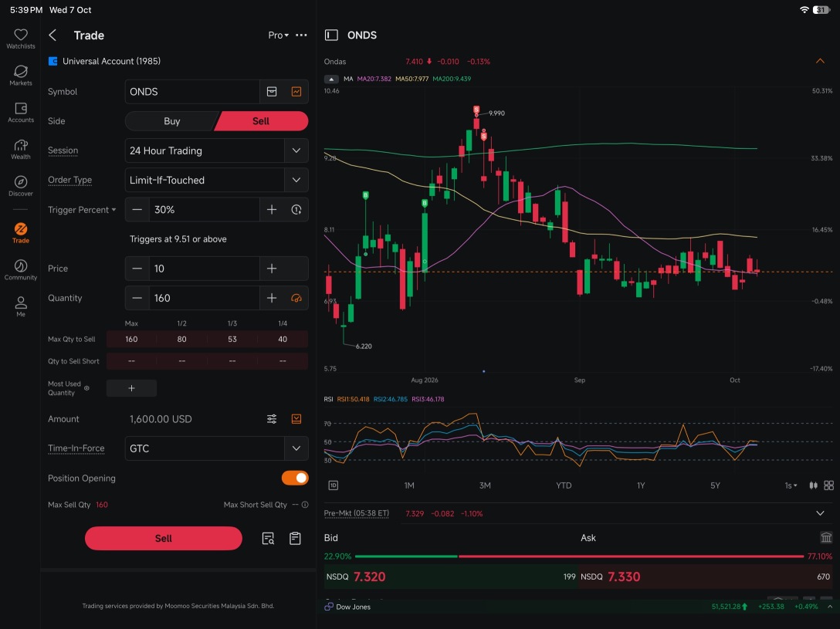Image resolution: width=840 pixels, height=629 pixels.
Task: Go back with the Trade back arrow
Action: click(52, 36)
